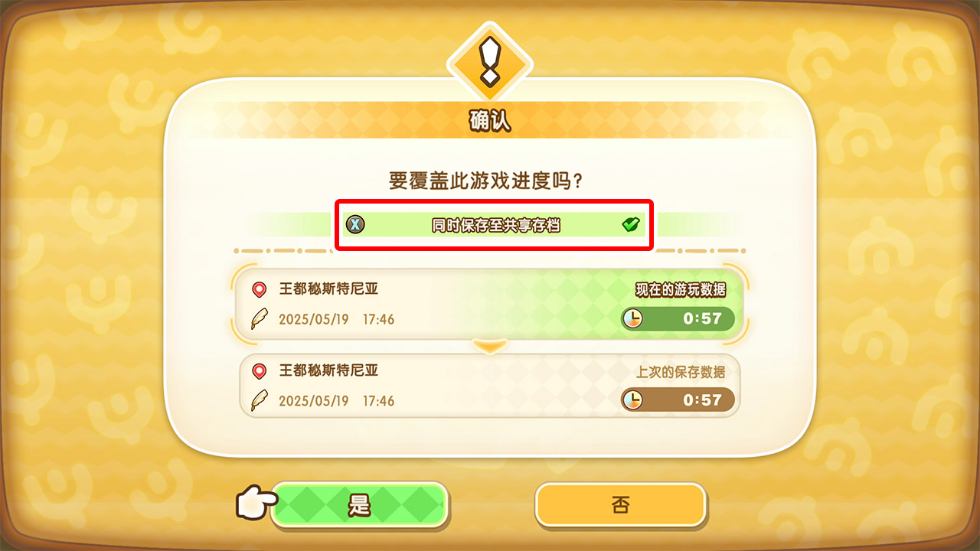Confirm overwrite with the 是 button
Screen dimensions: 980x551
(x=359, y=505)
